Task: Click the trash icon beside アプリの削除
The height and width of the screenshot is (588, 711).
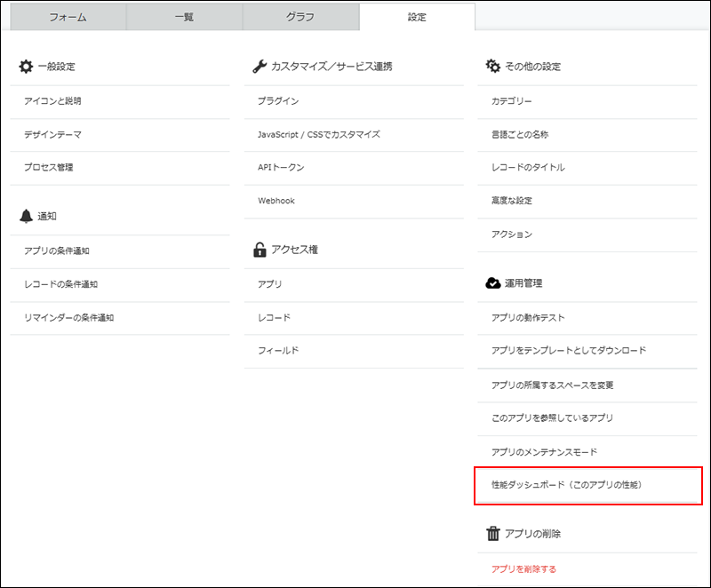Action: (494, 532)
